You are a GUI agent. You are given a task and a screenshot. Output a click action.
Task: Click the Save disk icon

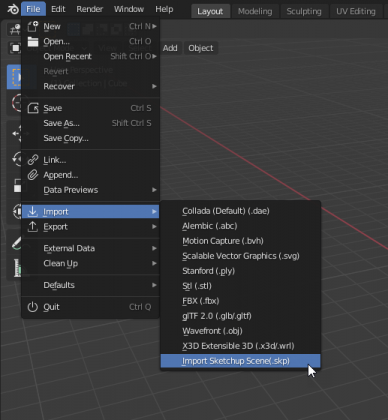[33, 108]
